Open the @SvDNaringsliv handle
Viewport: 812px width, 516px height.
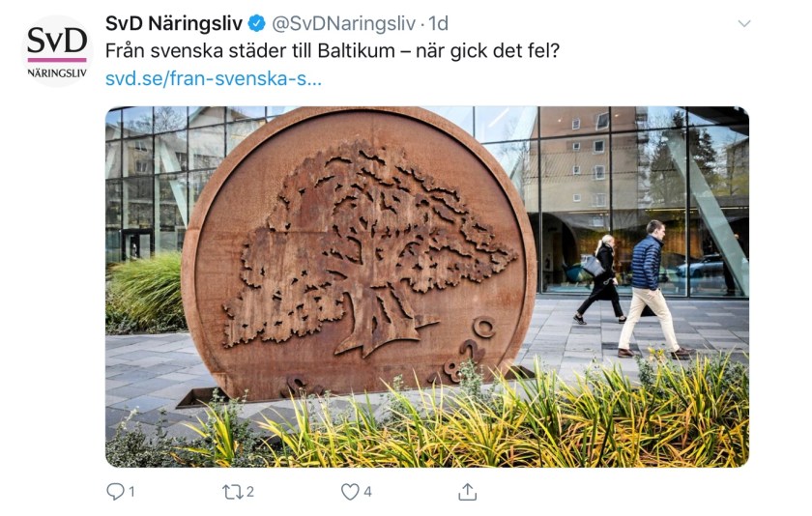[x=343, y=23]
